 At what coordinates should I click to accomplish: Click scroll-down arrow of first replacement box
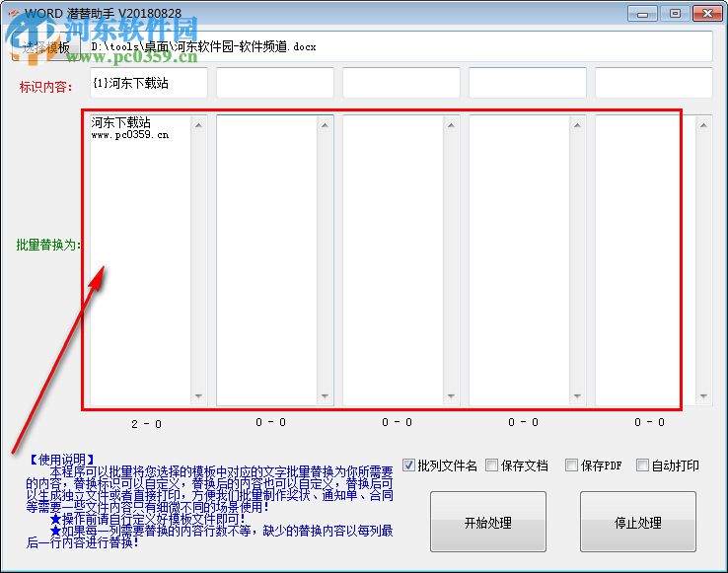click(x=198, y=396)
